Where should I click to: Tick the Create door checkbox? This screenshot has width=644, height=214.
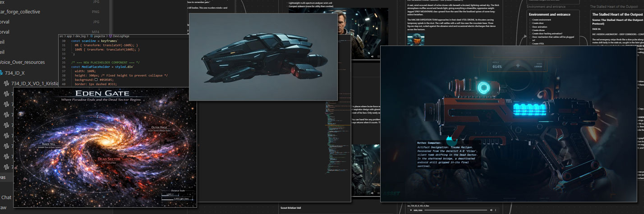point(529,24)
